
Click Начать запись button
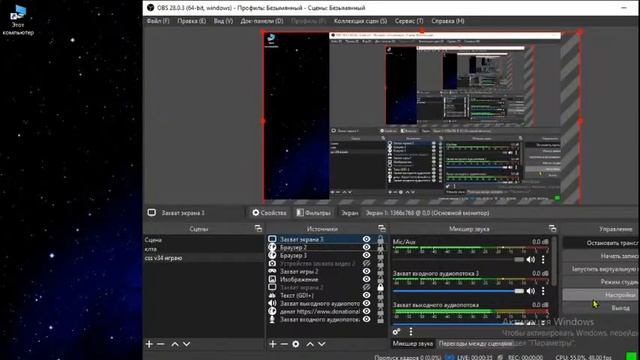tap(601, 256)
